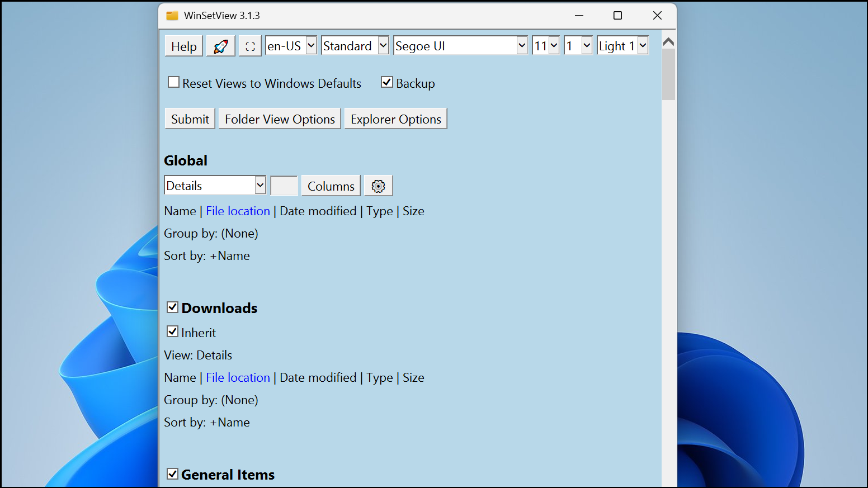Image resolution: width=868 pixels, height=488 pixels.
Task: Click the Global heading text
Action: coord(186,161)
